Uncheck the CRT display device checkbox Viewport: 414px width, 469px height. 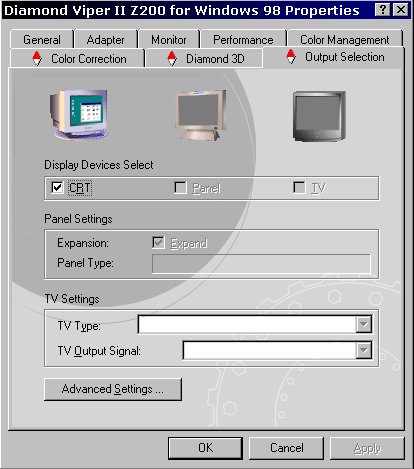tap(57, 187)
